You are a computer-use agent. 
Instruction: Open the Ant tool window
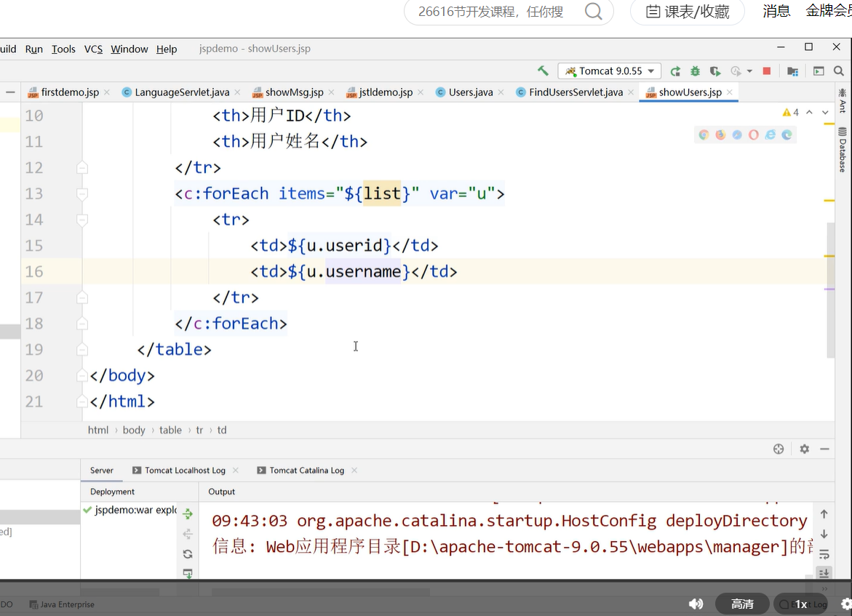[x=843, y=100]
